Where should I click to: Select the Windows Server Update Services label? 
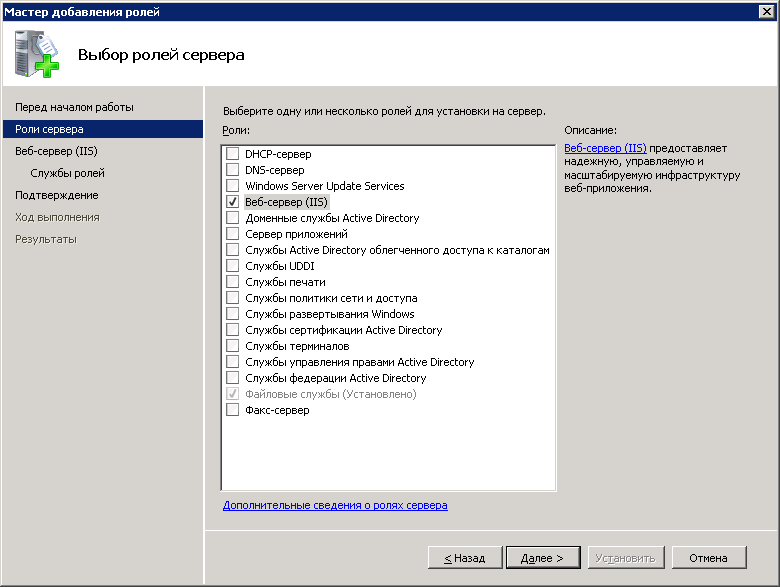click(x=325, y=186)
